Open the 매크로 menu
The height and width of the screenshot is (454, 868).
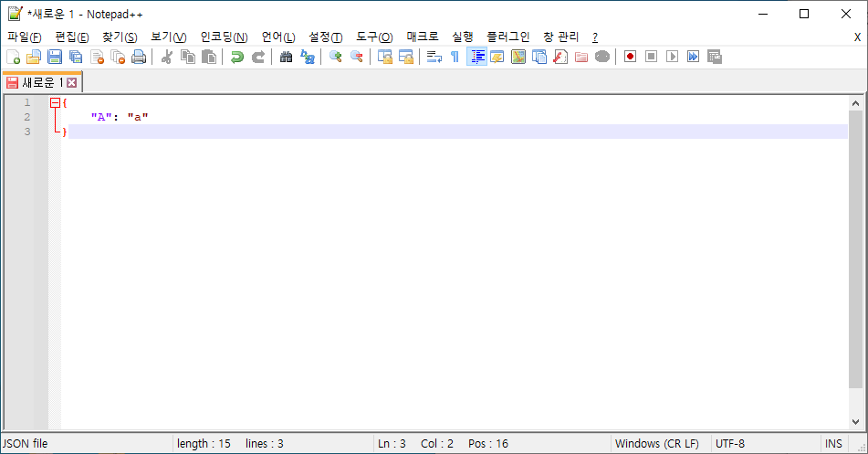[423, 37]
